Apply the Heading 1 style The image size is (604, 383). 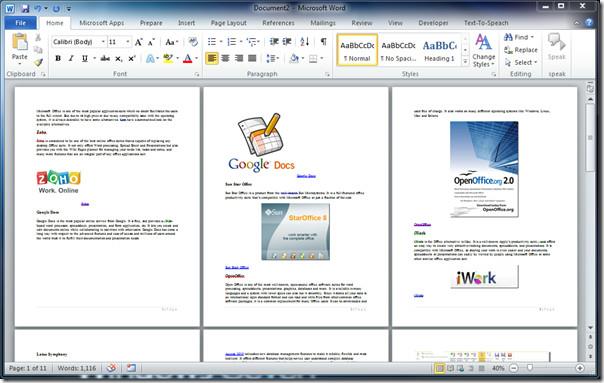coord(439,50)
